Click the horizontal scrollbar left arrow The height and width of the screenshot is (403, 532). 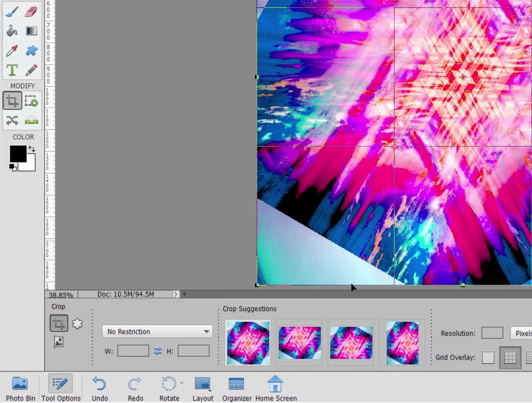coord(184,294)
